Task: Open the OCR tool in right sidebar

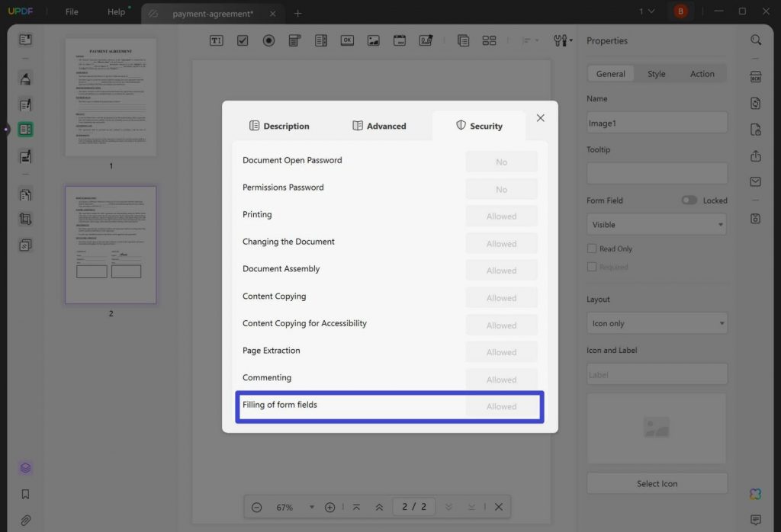Action: [756, 77]
